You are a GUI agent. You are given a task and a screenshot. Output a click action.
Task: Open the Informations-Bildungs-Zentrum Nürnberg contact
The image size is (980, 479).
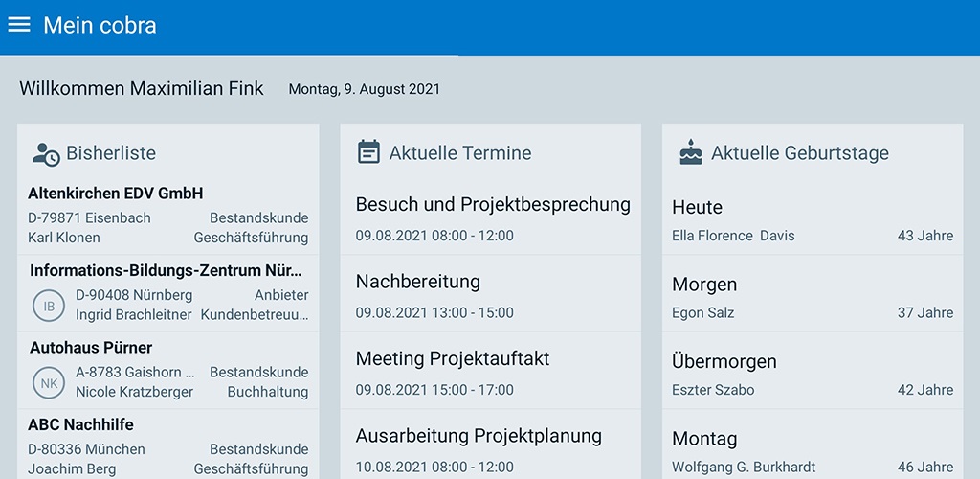[x=168, y=293]
